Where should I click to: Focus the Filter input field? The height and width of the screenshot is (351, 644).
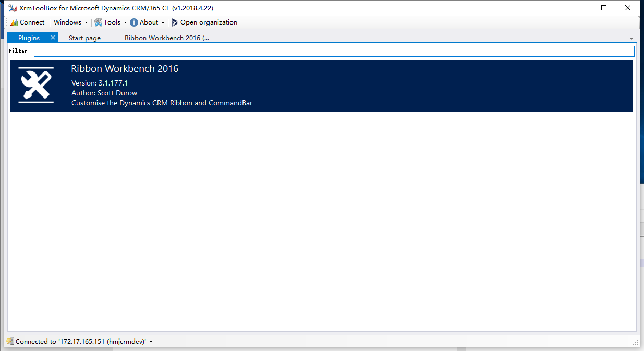click(334, 51)
